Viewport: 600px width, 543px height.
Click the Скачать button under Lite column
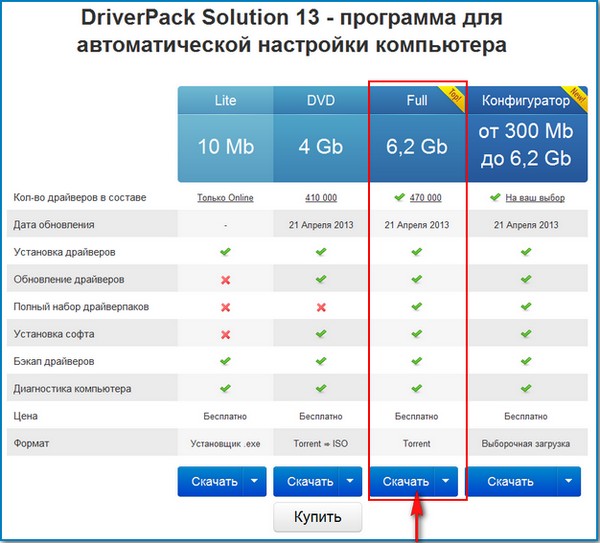(x=209, y=481)
